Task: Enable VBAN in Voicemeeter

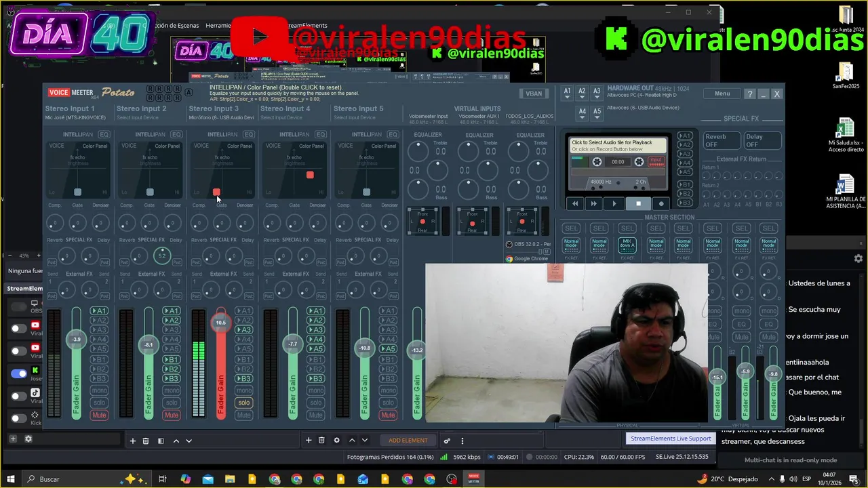Action: point(534,94)
